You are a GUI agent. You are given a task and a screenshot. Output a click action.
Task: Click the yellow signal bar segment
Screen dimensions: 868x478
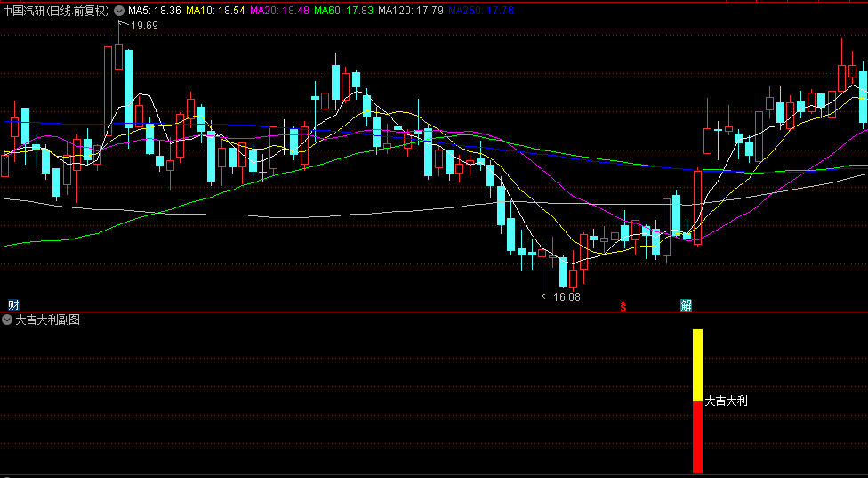point(697,366)
